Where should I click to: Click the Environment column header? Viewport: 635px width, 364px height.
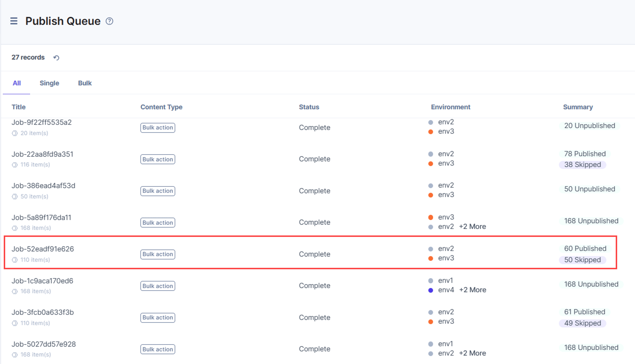tap(450, 107)
